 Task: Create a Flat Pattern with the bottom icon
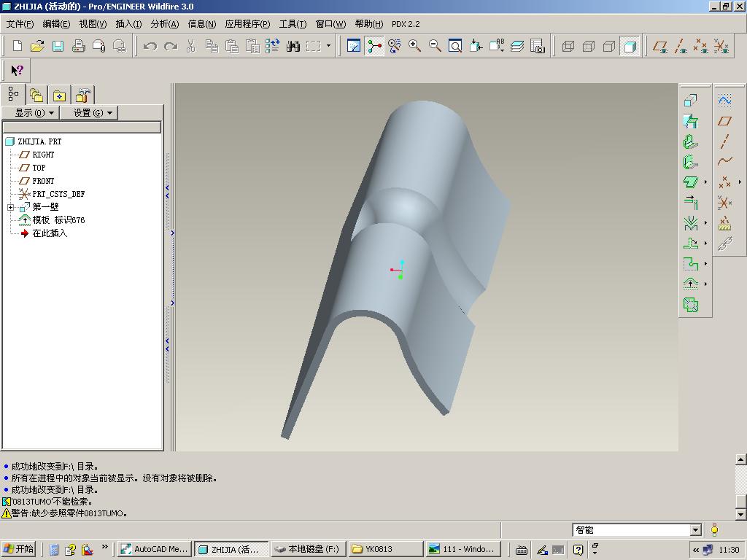(690, 304)
